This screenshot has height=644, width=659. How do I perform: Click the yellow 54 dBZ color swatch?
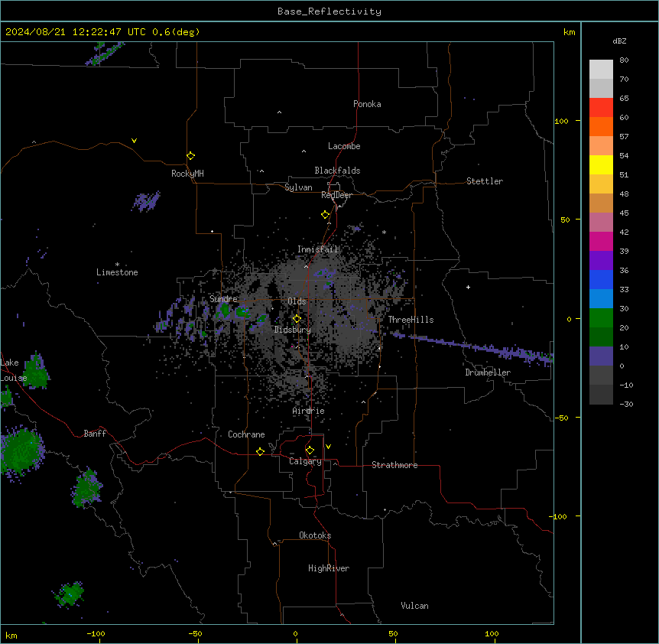(x=601, y=164)
